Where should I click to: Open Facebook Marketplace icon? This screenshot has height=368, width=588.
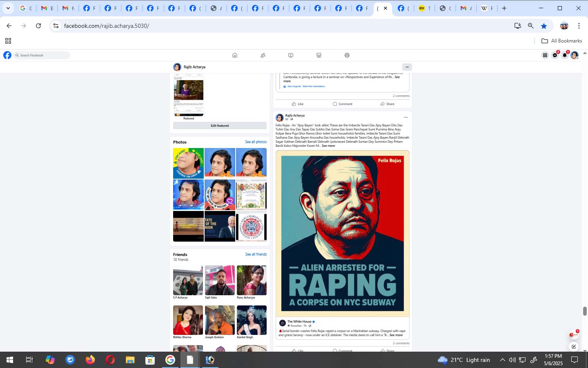coord(319,55)
